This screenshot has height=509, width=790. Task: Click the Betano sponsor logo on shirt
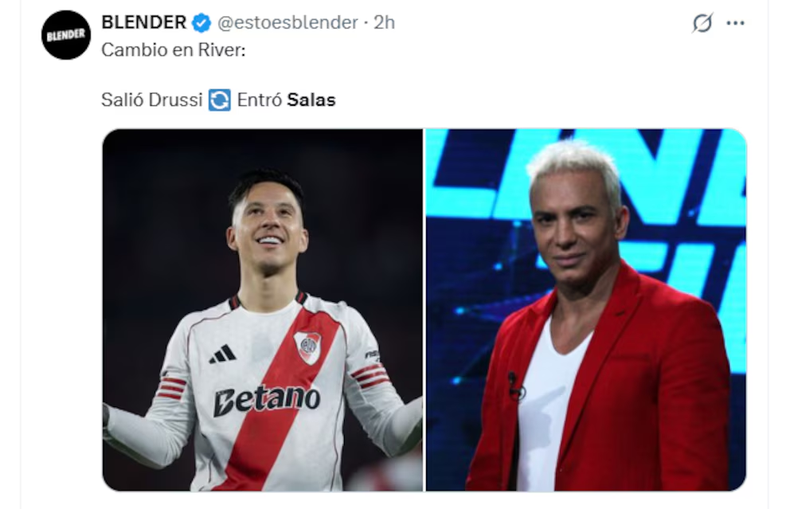(x=267, y=401)
